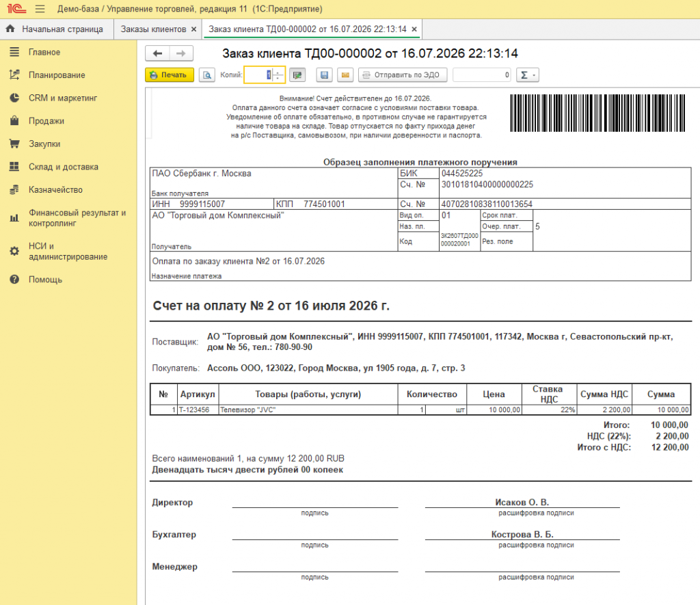Close the Заказ клиента ТД00-000002 tab
Image resolution: width=700 pixels, height=605 pixels.
point(414,29)
